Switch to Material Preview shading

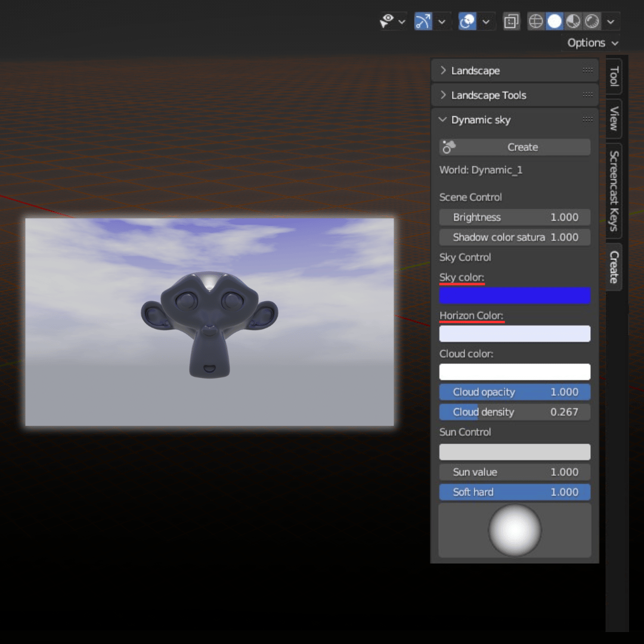(x=573, y=21)
